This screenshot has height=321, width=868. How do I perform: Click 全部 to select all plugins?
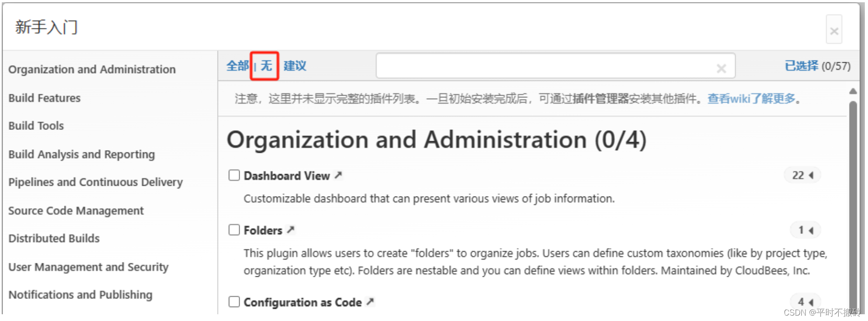[x=237, y=66]
